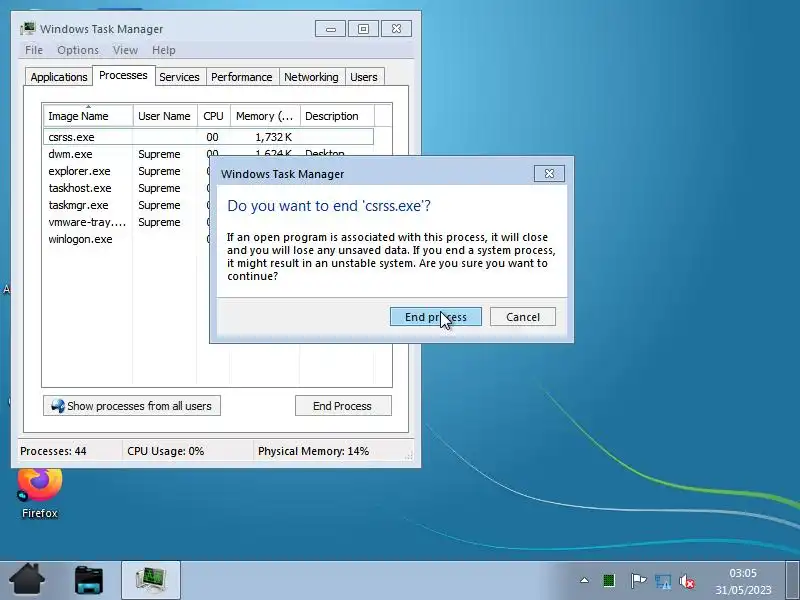
Task: Click the muted volume tray icon
Action: pos(687,581)
